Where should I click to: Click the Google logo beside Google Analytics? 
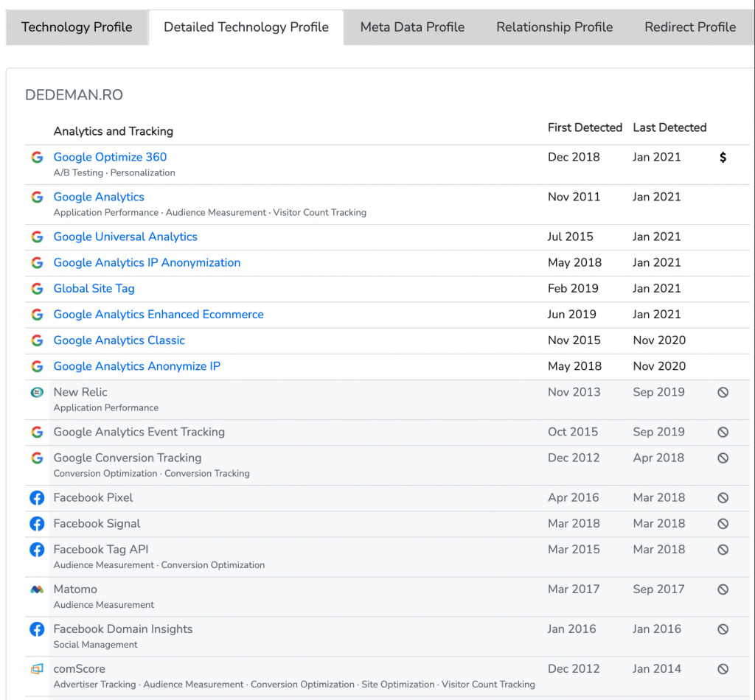(x=37, y=197)
